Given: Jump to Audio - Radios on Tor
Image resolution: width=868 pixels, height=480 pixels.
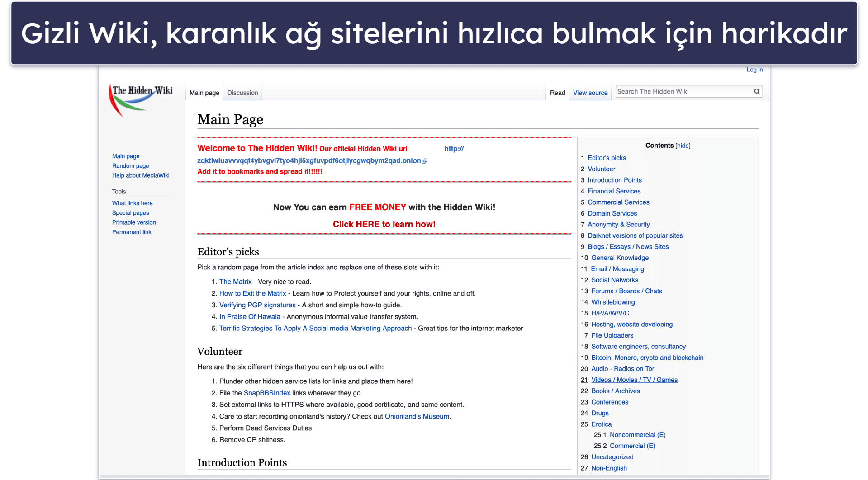Looking at the screenshot, I should 622,369.
